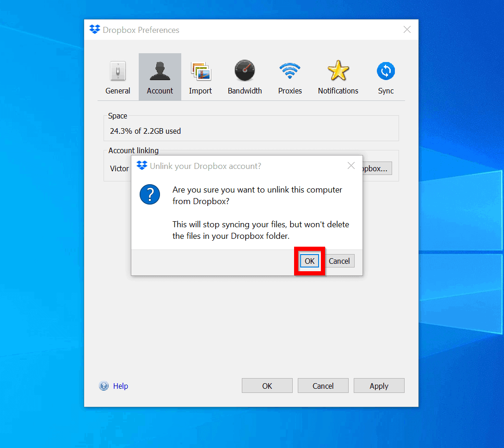Viewport: 504px width, 448px height.
Task: Click Cancel at the bottom of Preferences
Action: [323, 385]
